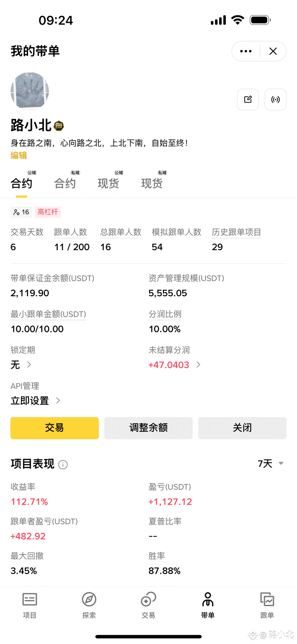The height and width of the screenshot is (644, 297).
Task: Tap the 编辑 link under the bio
Action: tap(19, 155)
